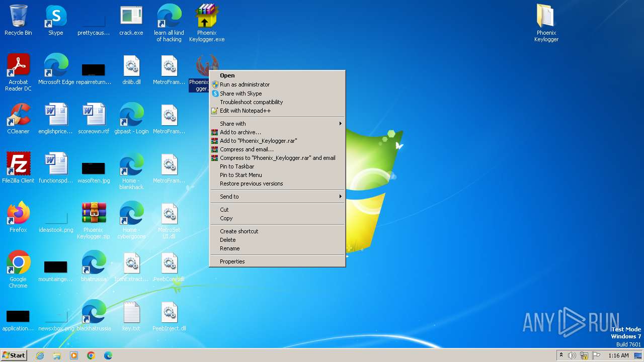This screenshot has height=362, width=644.
Task: Expand the Send to submenu
Action: click(x=277, y=197)
